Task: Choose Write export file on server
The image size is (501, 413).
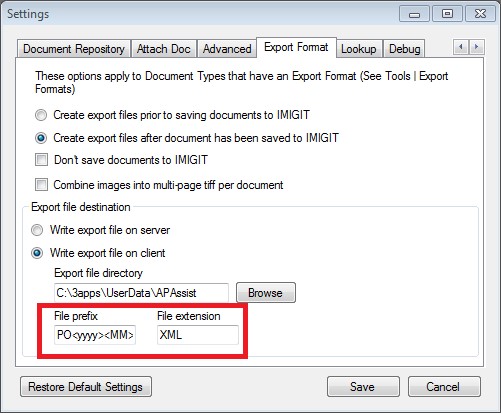Action: (37, 230)
